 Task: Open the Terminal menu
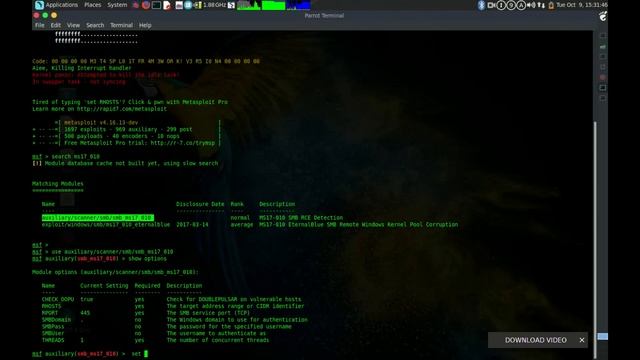[121, 25]
